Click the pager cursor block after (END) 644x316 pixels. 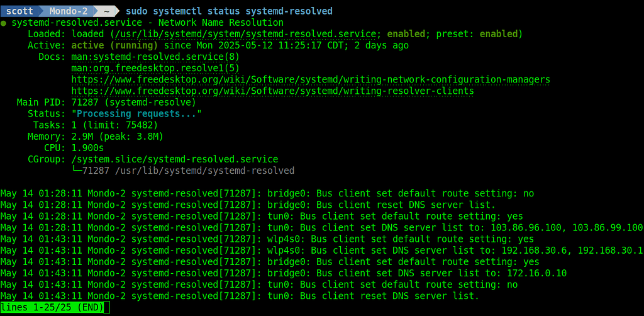(x=107, y=308)
